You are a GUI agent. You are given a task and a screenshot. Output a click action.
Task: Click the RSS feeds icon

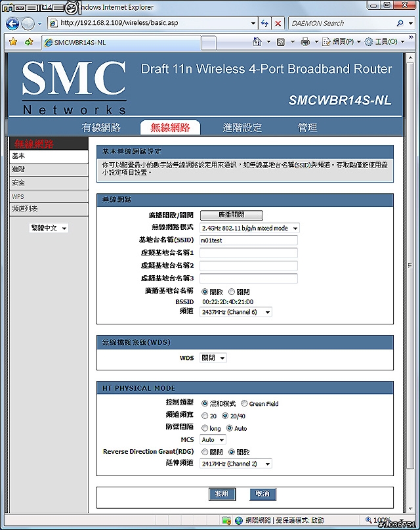[281, 42]
